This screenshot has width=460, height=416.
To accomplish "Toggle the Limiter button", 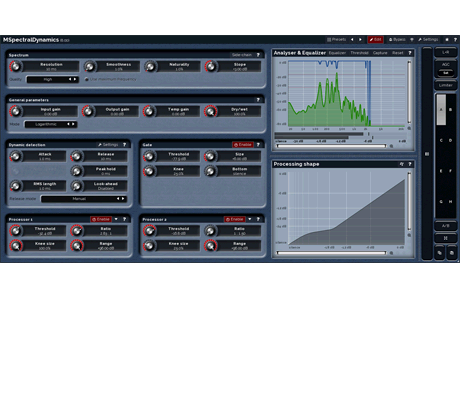I will (446, 85).
